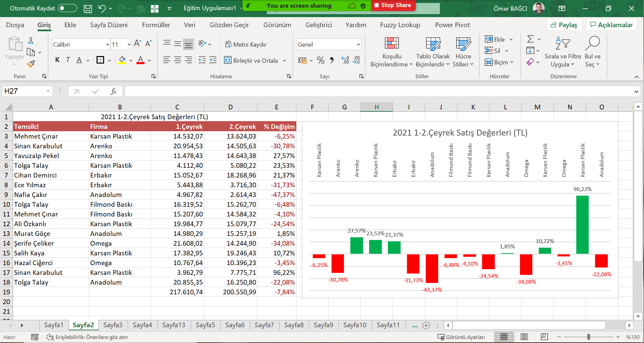Image resolution: width=644 pixels, height=343 pixels.
Task: Toggle the Otomatik Kaydet switch
Action: [67, 8]
